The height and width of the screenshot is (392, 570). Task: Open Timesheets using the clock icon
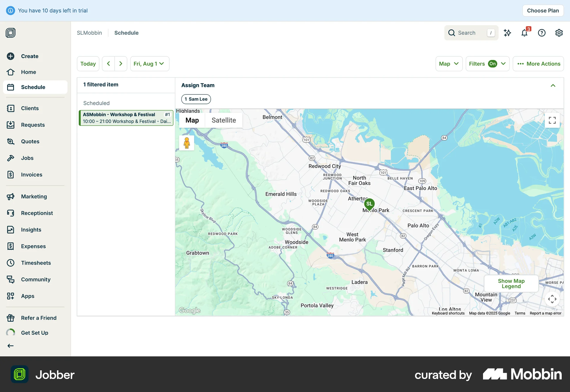36,263
